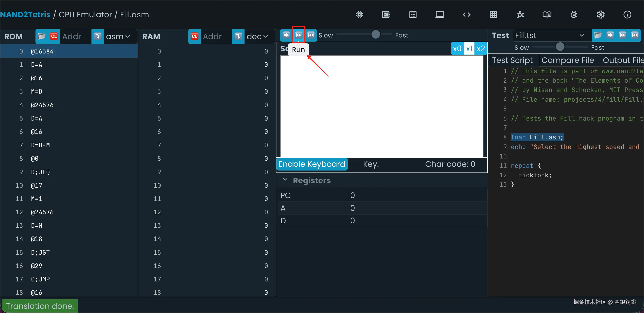Viewport: 644px width, 313px height.
Task: Set screen scale to x2
Action: coord(481,48)
